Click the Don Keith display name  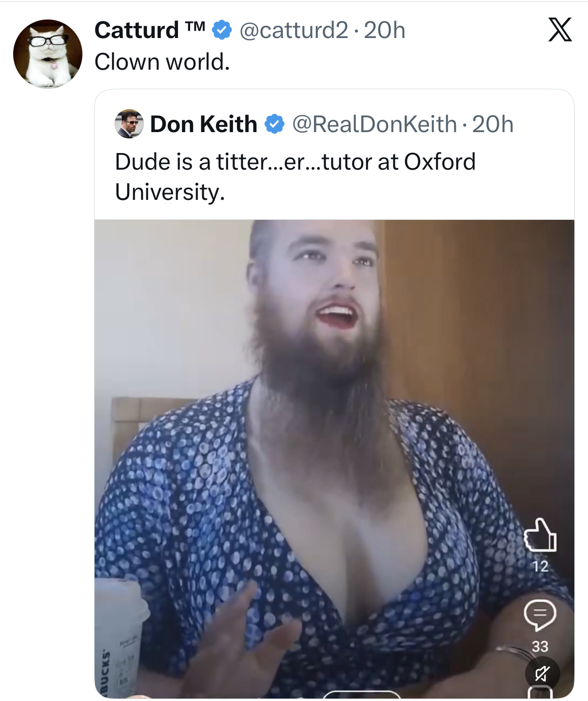coord(204,124)
